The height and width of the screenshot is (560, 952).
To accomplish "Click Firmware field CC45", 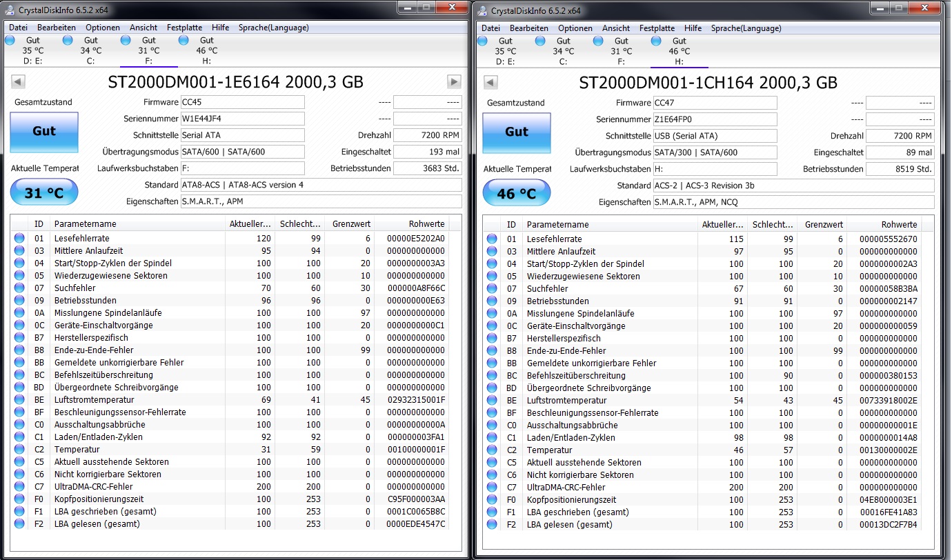I will coord(242,102).
